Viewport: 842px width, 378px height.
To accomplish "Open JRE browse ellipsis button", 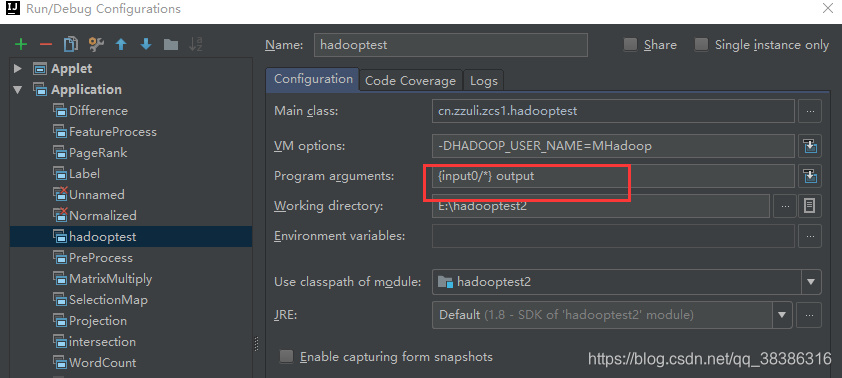I will point(809,315).
